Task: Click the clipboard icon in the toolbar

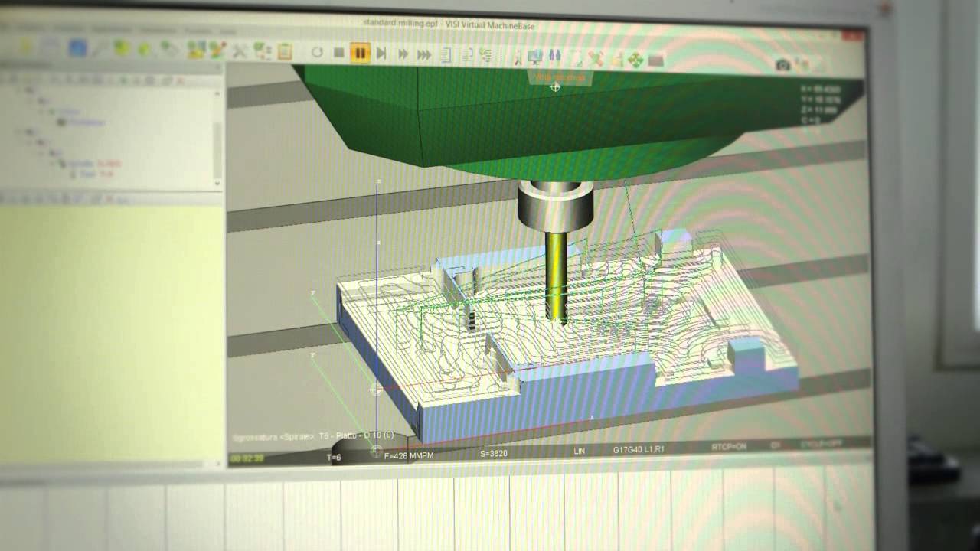Action: [285, 51]
